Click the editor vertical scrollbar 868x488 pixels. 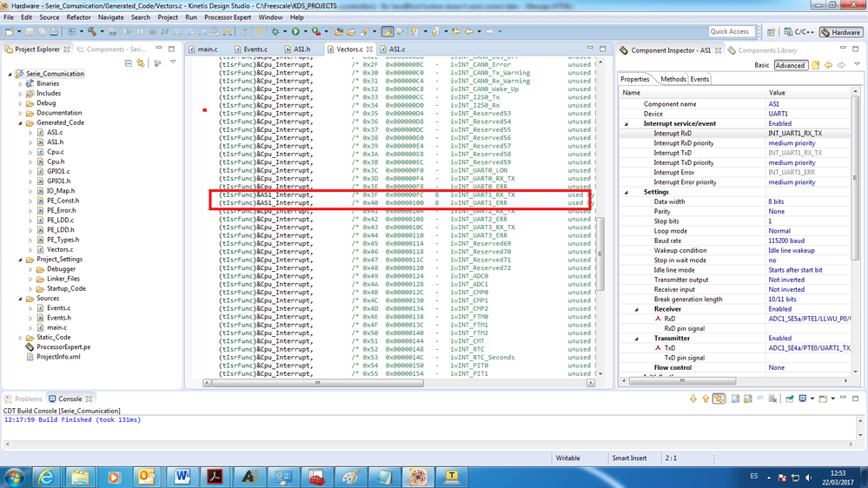pos(600,253)
